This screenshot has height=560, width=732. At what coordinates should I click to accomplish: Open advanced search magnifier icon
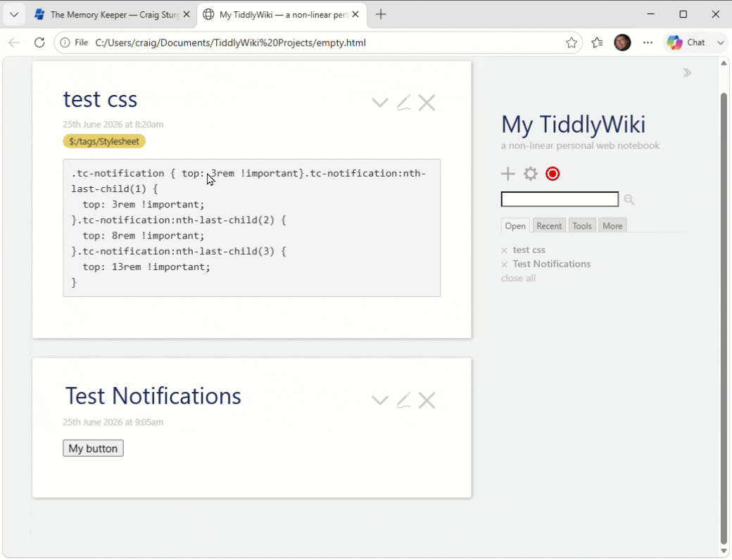point(629,200)
